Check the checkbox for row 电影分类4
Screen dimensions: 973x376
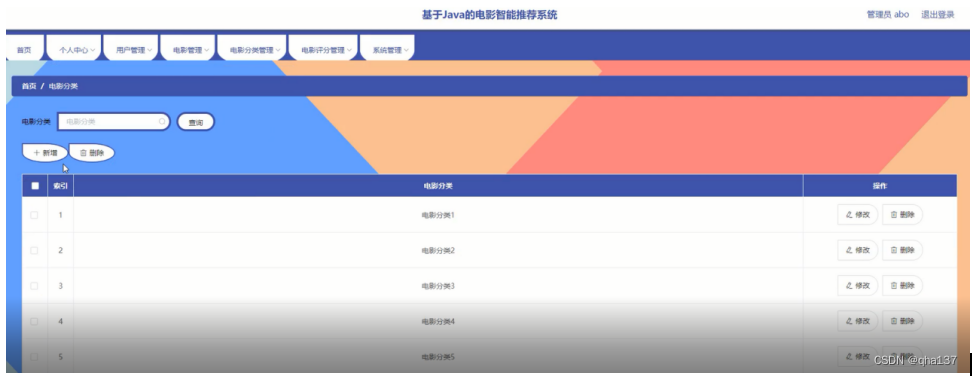(x=34, y=321)
